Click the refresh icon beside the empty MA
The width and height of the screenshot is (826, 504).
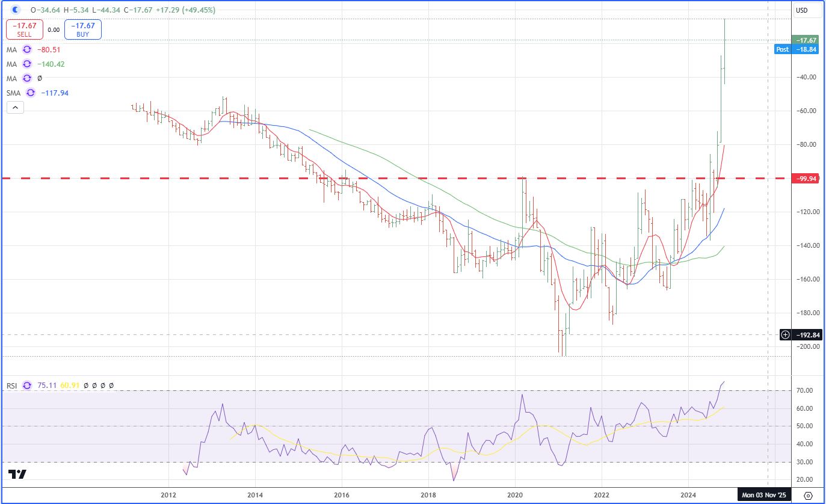point(27,78)
